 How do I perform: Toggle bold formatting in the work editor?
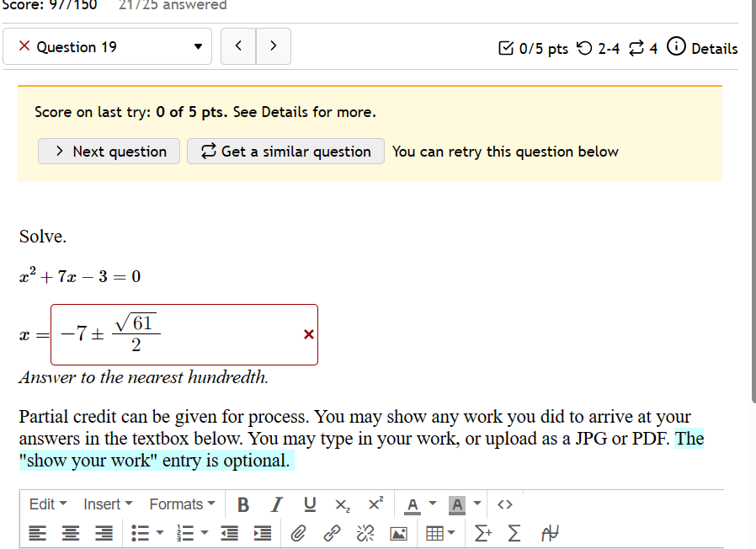tap(243, 504)
